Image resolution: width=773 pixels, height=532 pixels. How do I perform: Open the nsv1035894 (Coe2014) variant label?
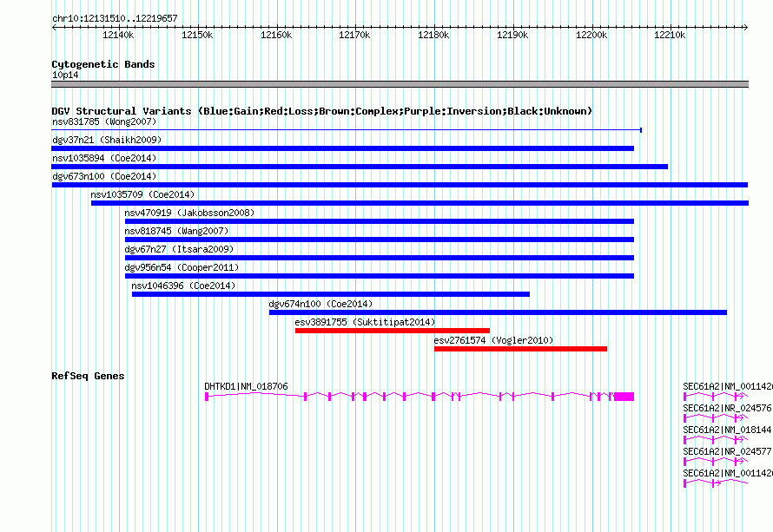[104, 158]
